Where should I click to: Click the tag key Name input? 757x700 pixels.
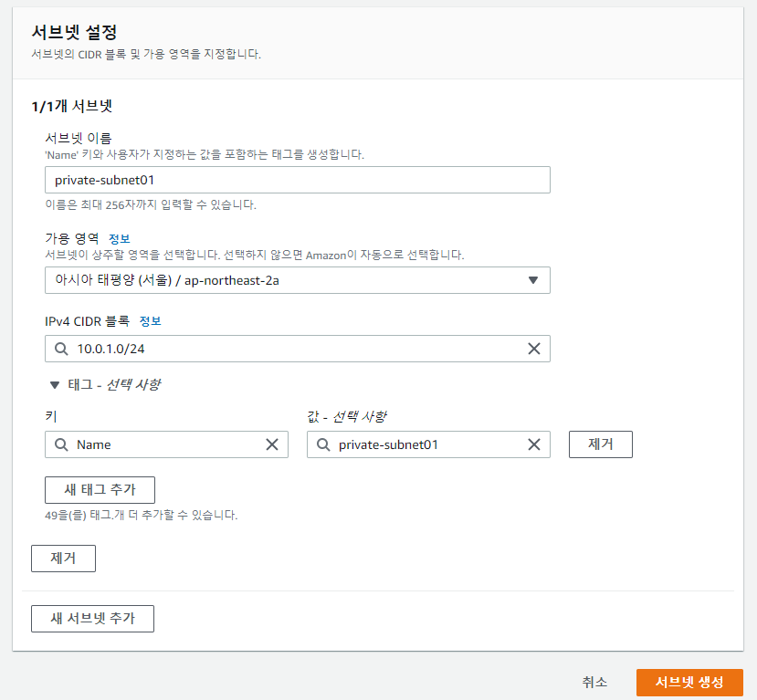coord(166,444)
